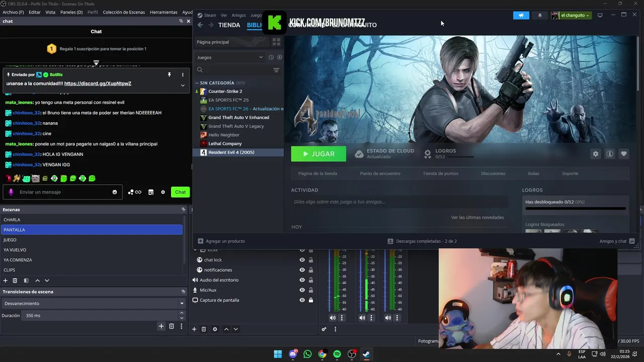
Task: Open advanced filter icon beside Steam search
Action: point(276,70)
